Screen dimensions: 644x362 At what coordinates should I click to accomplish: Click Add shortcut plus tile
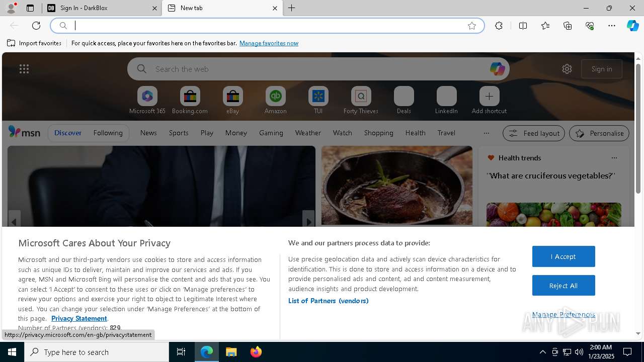click(489, 100)
